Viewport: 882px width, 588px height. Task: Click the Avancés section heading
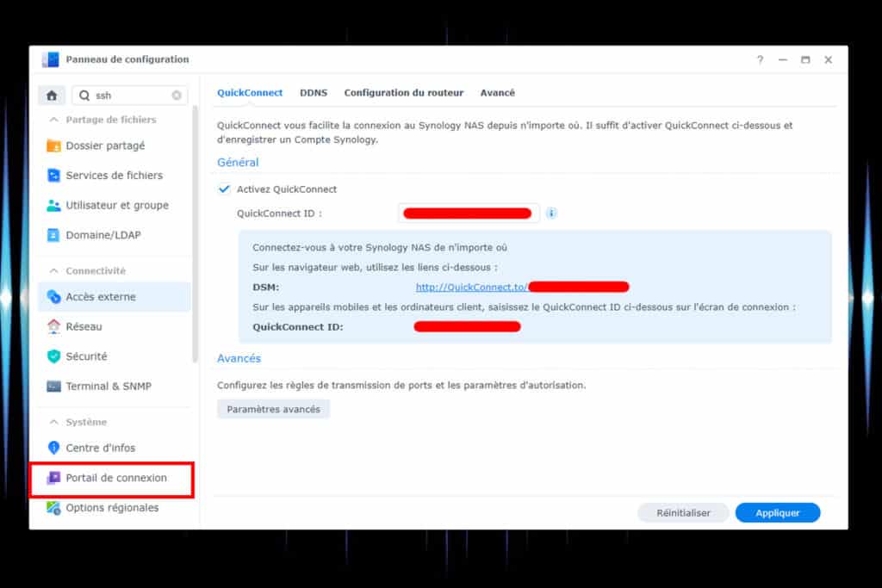coord(239,358)
